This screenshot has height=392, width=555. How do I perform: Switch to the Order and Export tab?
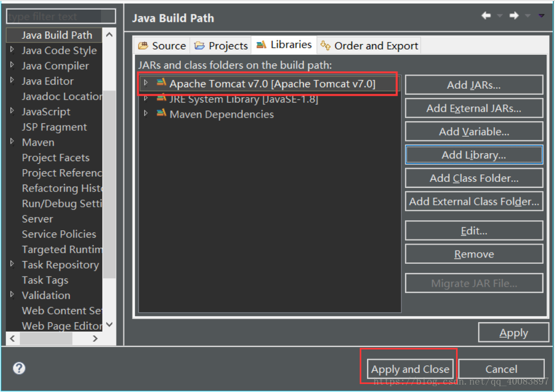(369, 46)
